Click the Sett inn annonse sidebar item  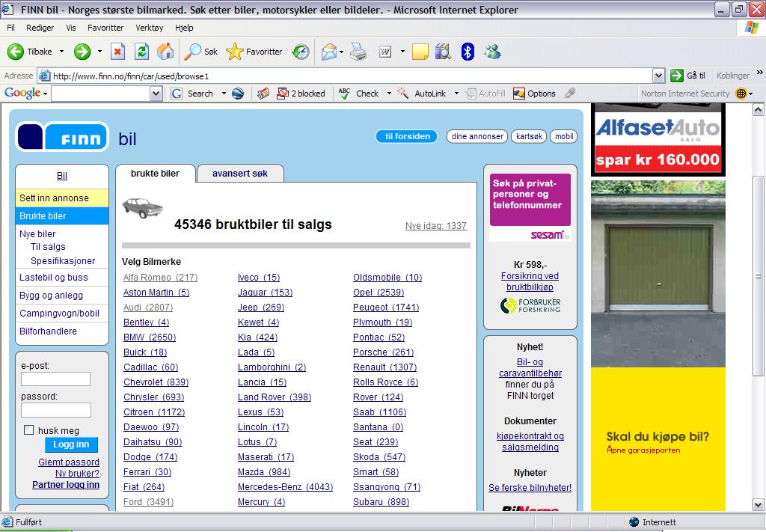point(62,198)
